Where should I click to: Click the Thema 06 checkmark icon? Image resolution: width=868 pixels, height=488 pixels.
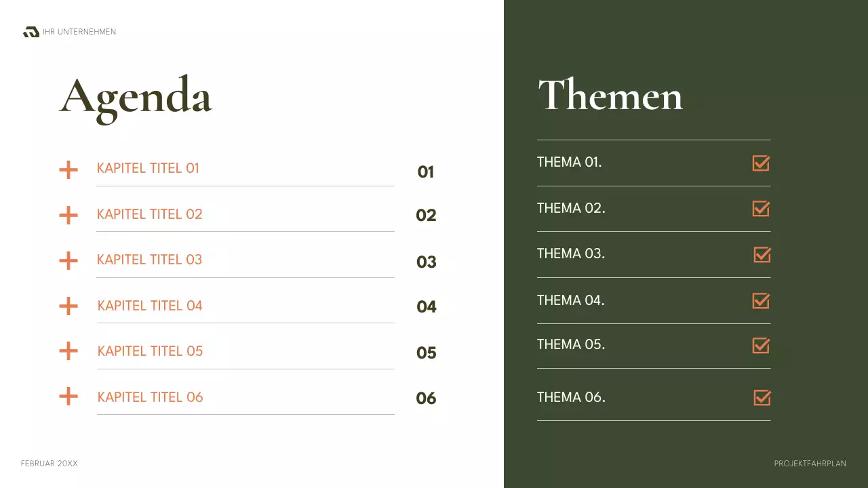coord(762,398)
